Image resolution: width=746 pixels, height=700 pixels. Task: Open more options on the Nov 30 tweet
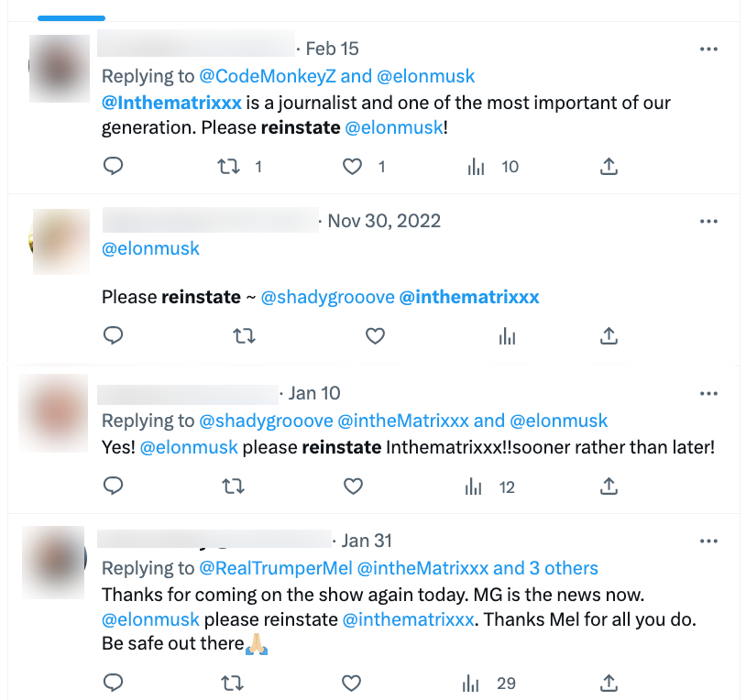(708, 221)
